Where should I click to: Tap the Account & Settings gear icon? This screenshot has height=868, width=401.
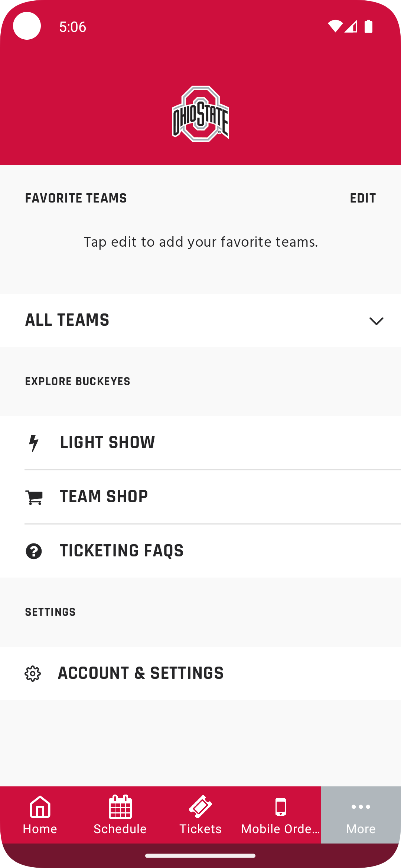[33, 674]
